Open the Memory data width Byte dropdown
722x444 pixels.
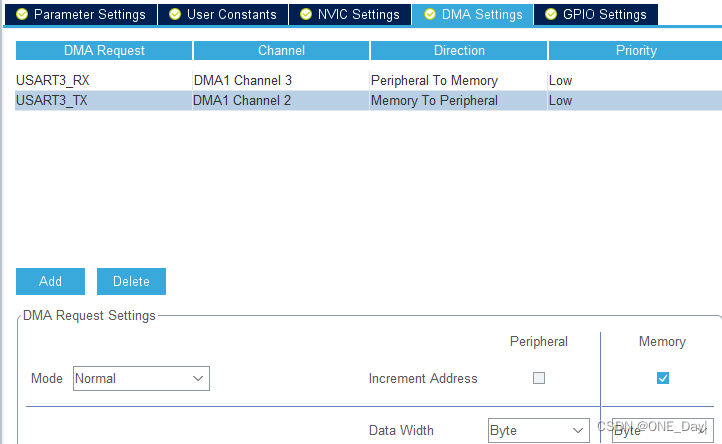click(x=663, y=430)
